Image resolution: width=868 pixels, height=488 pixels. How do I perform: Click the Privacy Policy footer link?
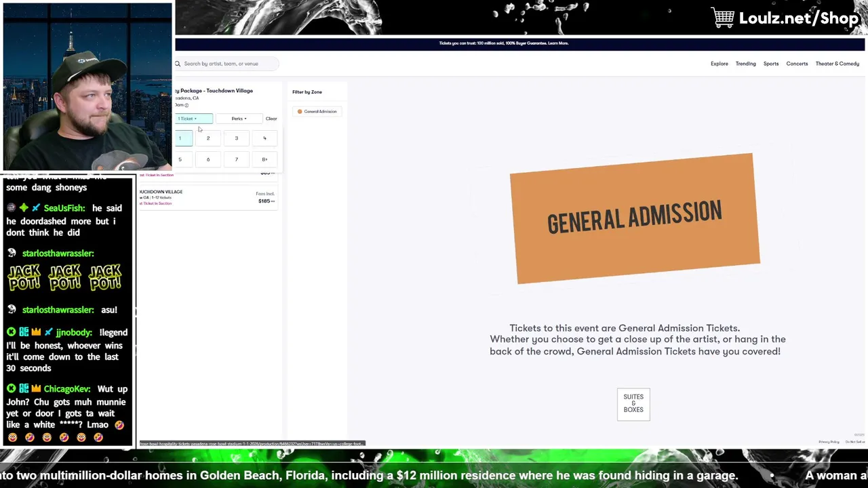(x=829, y=442)
